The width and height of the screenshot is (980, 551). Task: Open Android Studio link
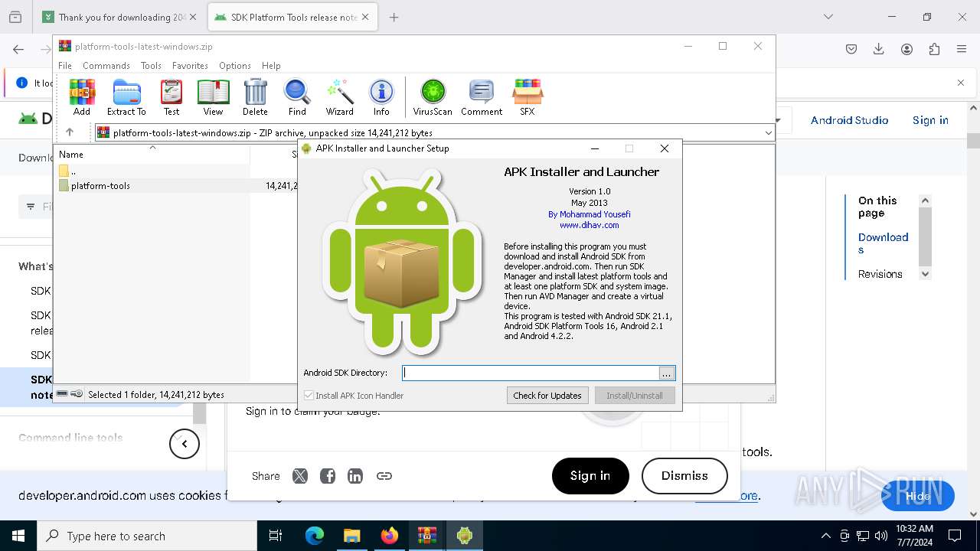click(849, 120)
